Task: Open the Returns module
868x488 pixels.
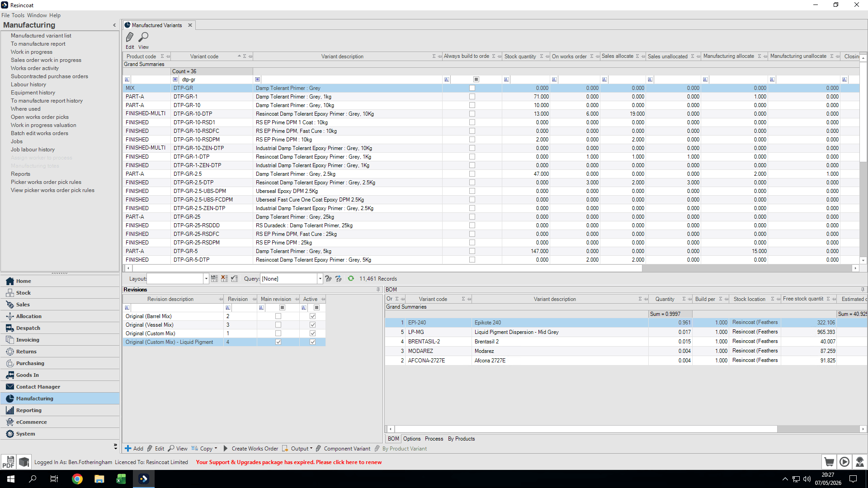Action: [x=60, y=352]
